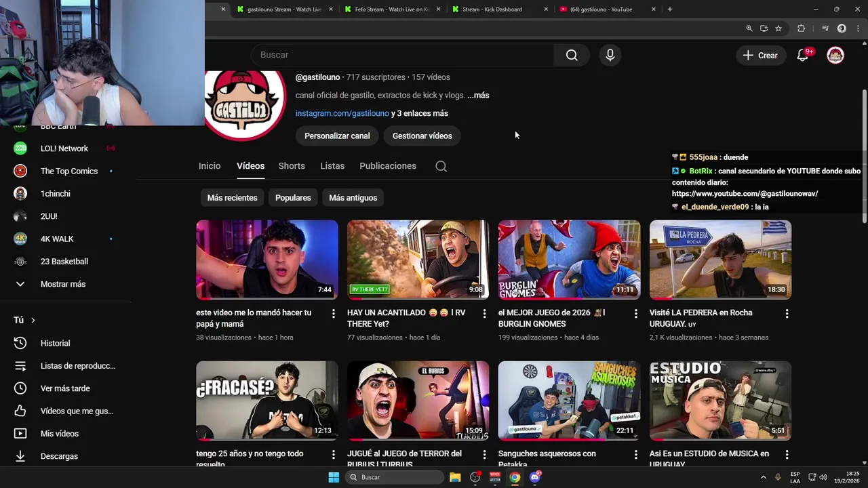868x488 pixels.
Task: Open the LOL! Network subscription
Action: pos(64,148)
